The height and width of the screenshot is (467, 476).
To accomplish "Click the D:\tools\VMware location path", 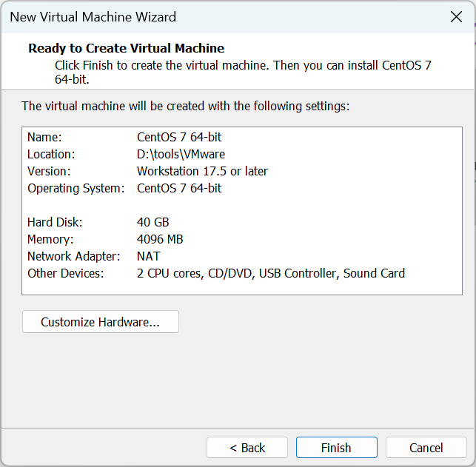I will pyautogui.click(x=181, y=154).
